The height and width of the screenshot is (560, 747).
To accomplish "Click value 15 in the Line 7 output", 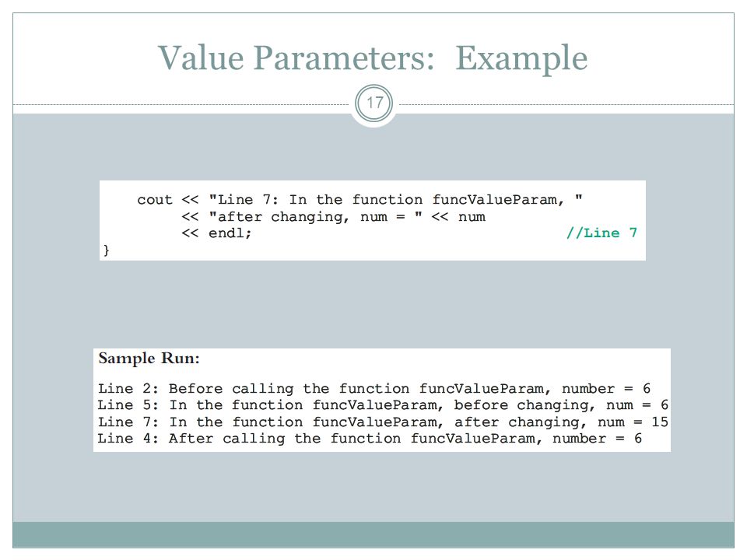I will point(660,422).
